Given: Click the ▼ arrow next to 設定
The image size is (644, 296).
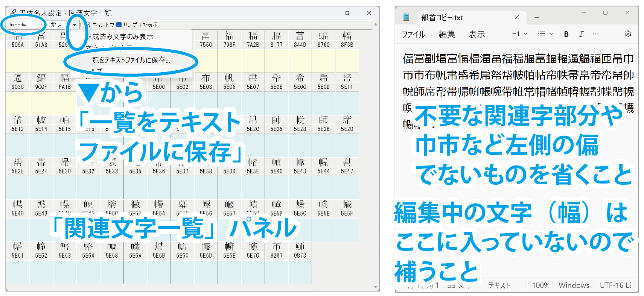Looking at the screenshot, I should coord(75,25).
